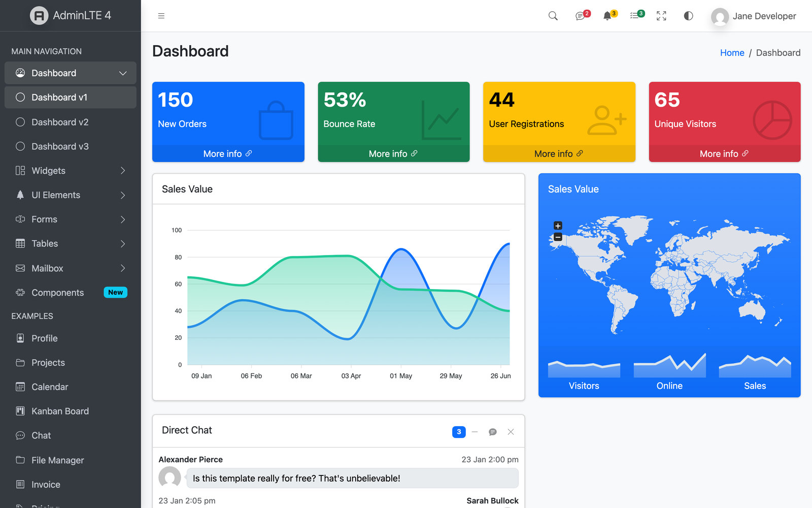Enter fullscreen via the expand icon

661,16
